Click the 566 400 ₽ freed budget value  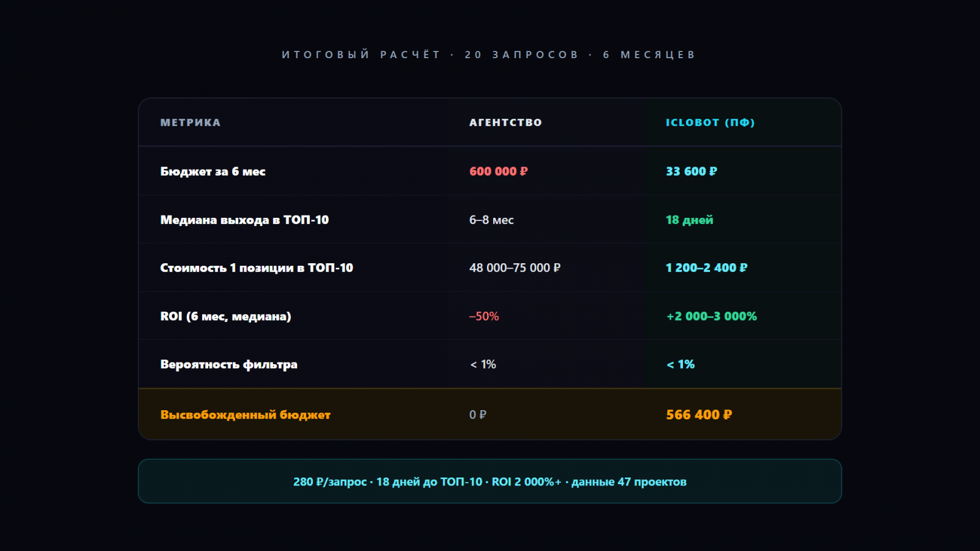(x=699, y=414)
